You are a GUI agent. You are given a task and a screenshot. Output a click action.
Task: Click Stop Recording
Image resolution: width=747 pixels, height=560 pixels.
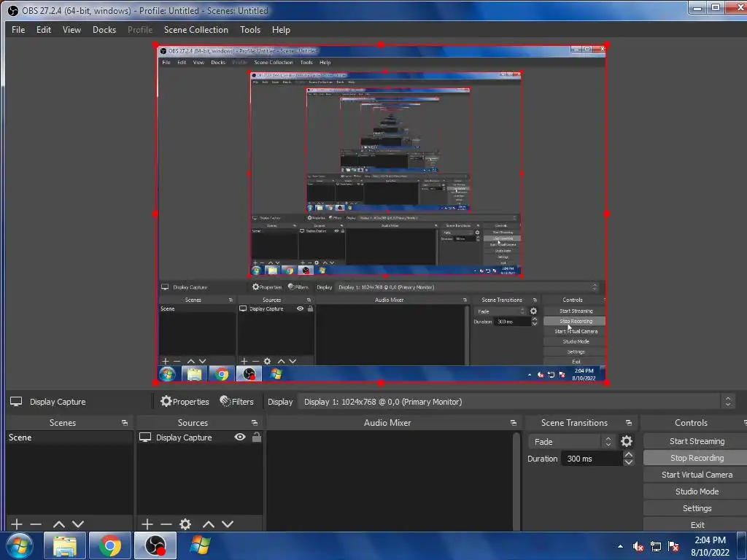pyautogui.click(x=697, y=458)
